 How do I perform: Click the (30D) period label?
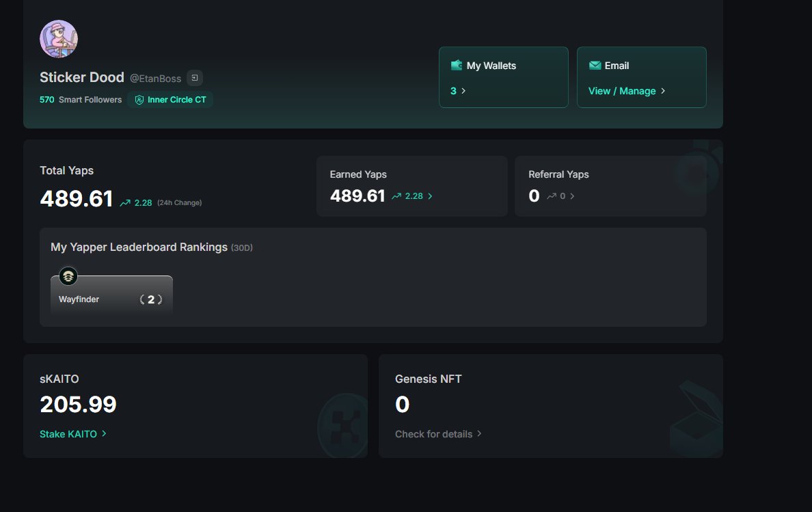[242, 248]
